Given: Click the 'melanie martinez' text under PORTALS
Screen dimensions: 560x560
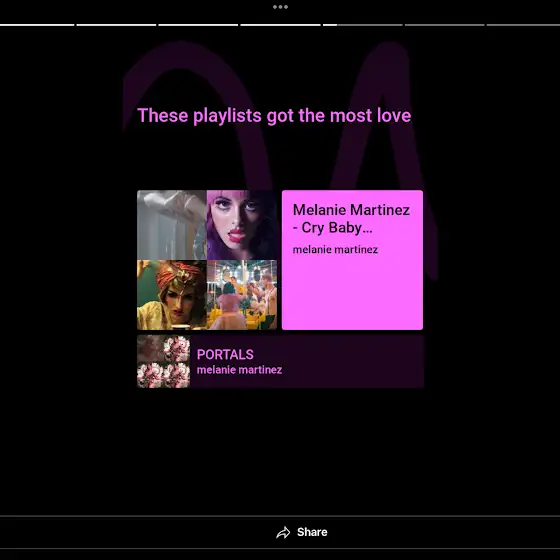Looking at the screenshot, I should (x=239, y=370).
